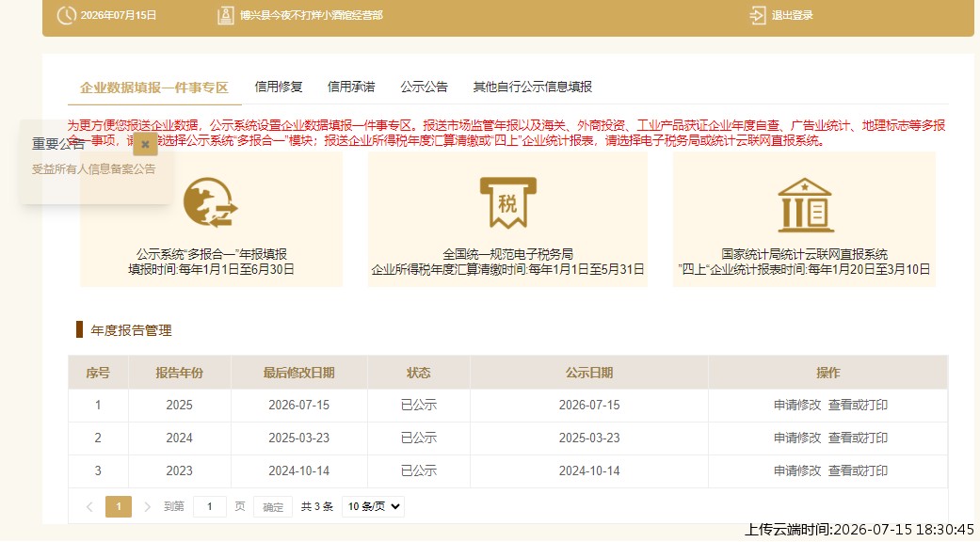Click the 2025 report year cell
Image resolution: width=980 pixels, height=542 pixels.
180,406
